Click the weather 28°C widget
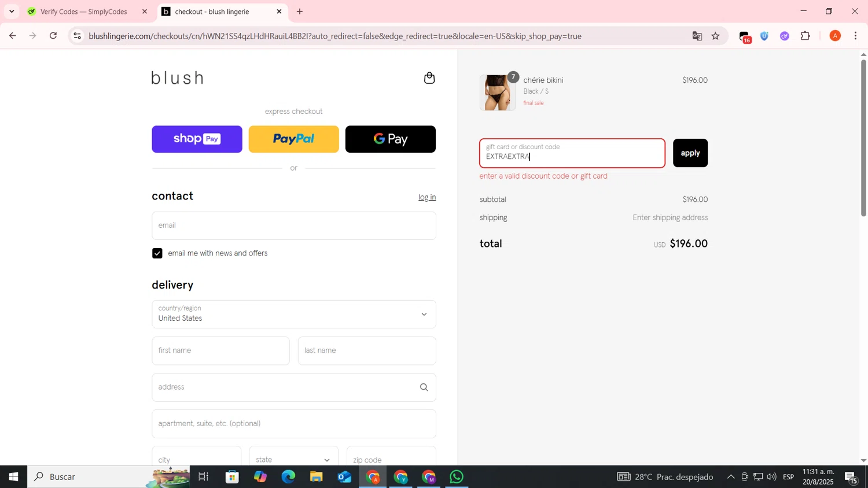 pos(665,477)
